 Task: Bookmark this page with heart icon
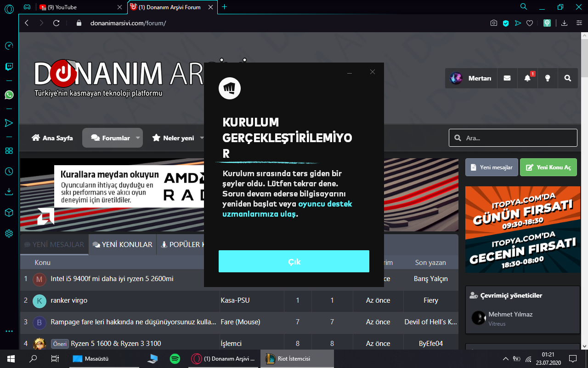click(530, 23)
